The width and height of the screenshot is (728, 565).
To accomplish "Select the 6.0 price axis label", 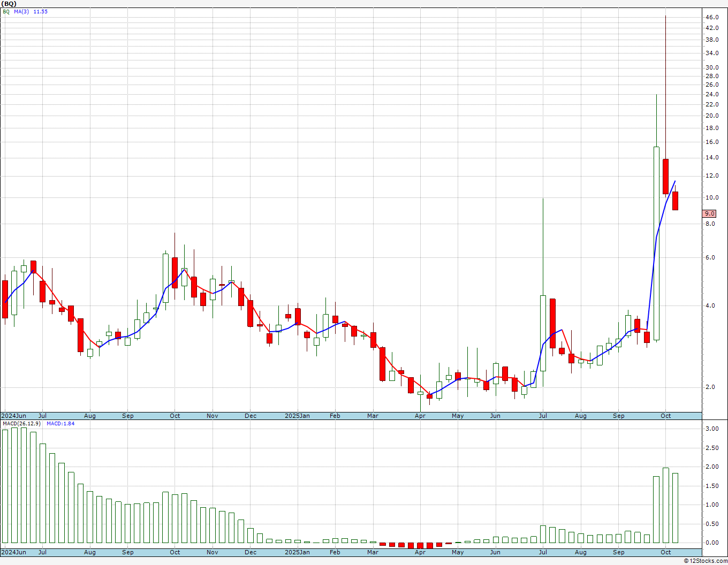I will tap(710, 258).
